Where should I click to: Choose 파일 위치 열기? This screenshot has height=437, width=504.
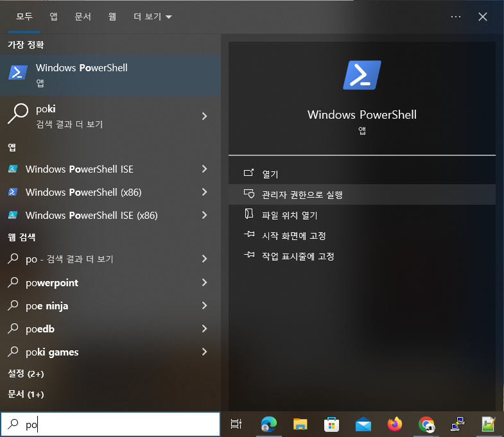tap(362, 215)
